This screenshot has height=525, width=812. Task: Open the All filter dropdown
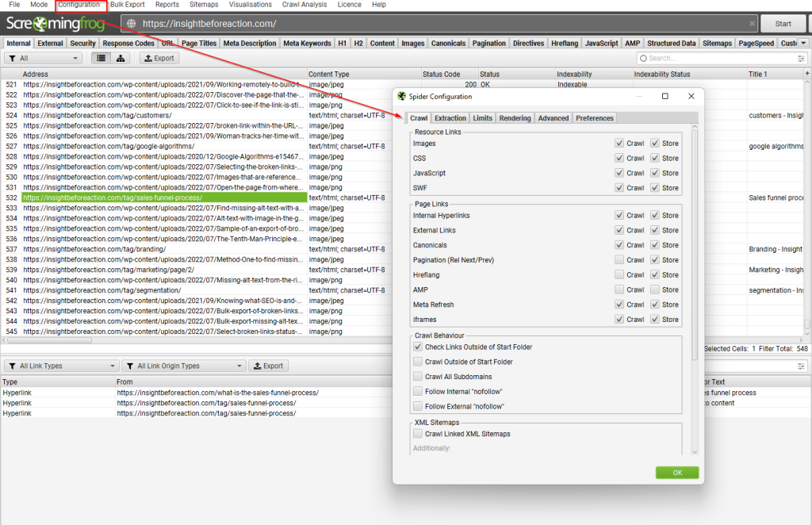tap(44, 59)
